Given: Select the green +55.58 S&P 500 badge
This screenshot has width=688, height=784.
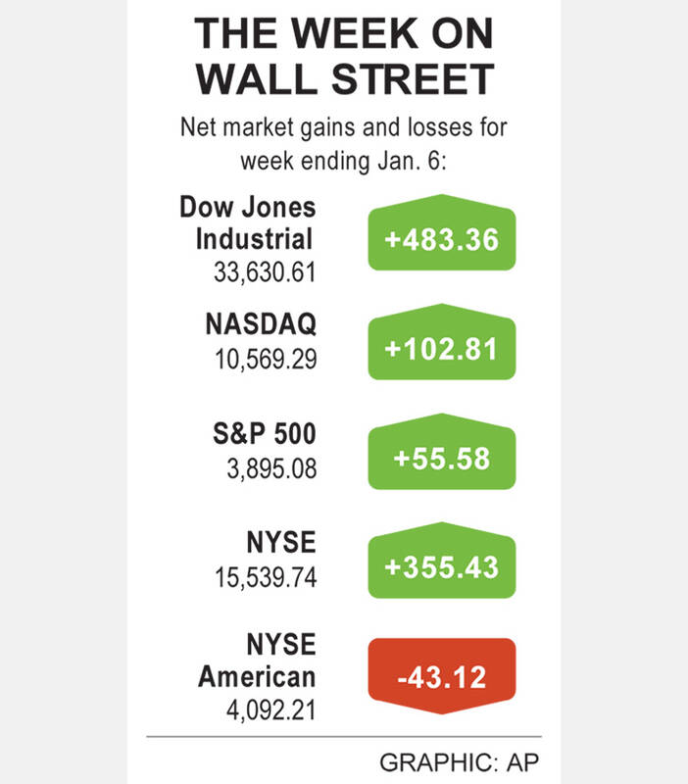Looking at the screenshot, I should tap(442, 452).
